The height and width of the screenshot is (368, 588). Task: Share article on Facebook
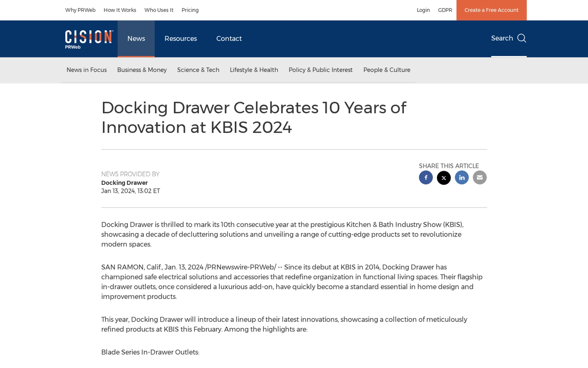pos(426,177)
